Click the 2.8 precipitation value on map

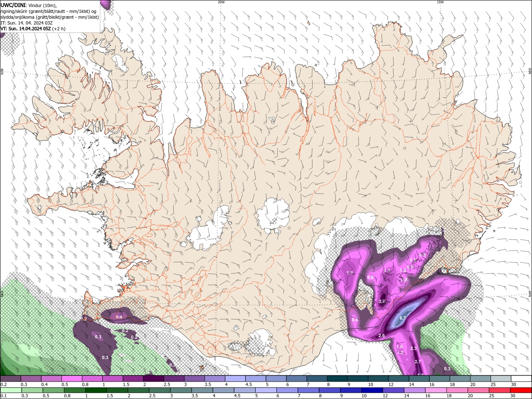(x=382, y=301)
